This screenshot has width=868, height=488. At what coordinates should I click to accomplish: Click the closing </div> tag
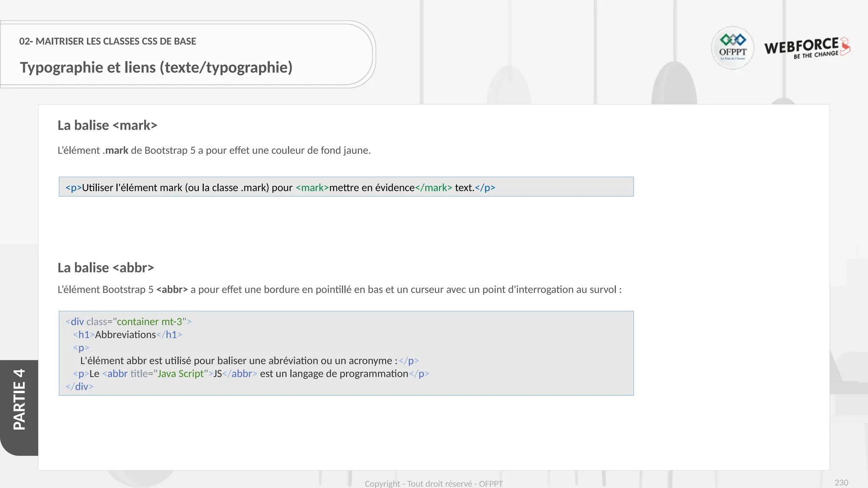pyautogui.click(x=79, y=387)
